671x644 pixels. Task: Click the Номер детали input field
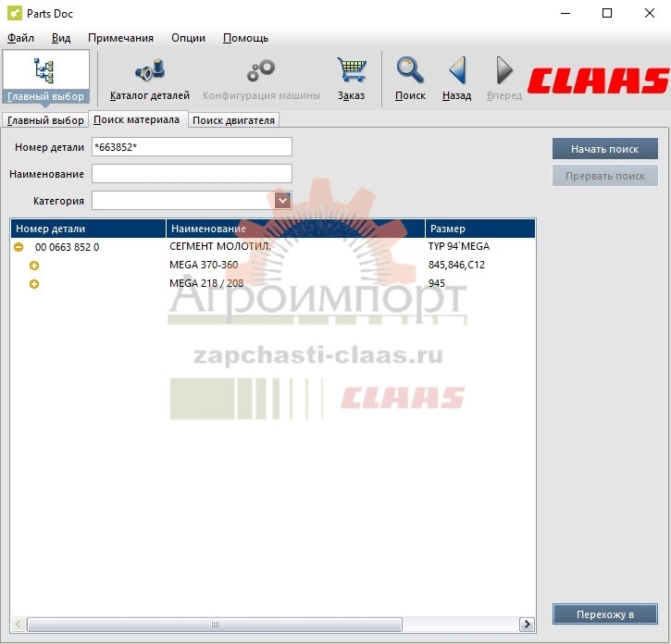192,147
